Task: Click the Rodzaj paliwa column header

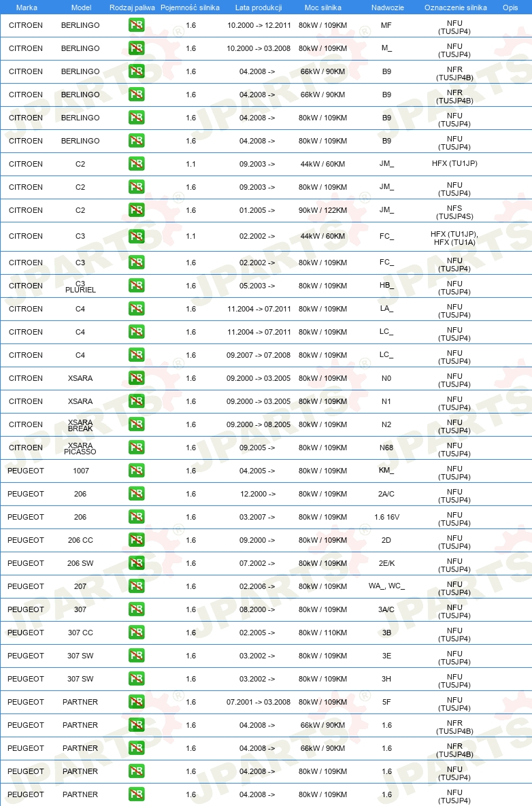Action: [132, 7]
